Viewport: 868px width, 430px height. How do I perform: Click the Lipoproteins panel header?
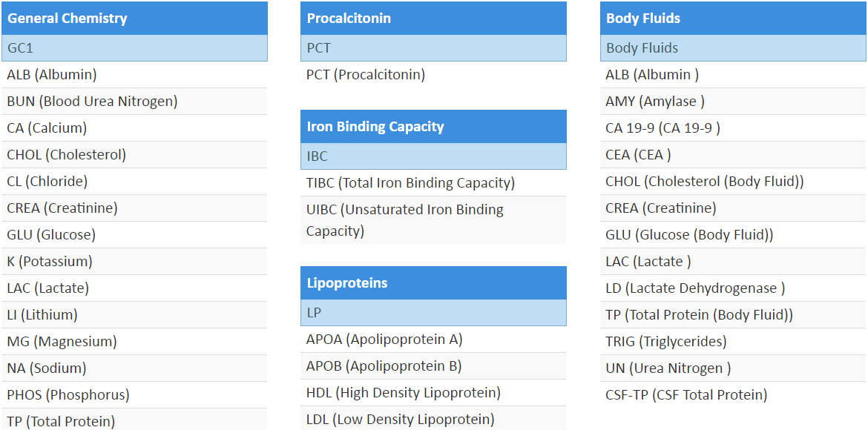point(433,283)
